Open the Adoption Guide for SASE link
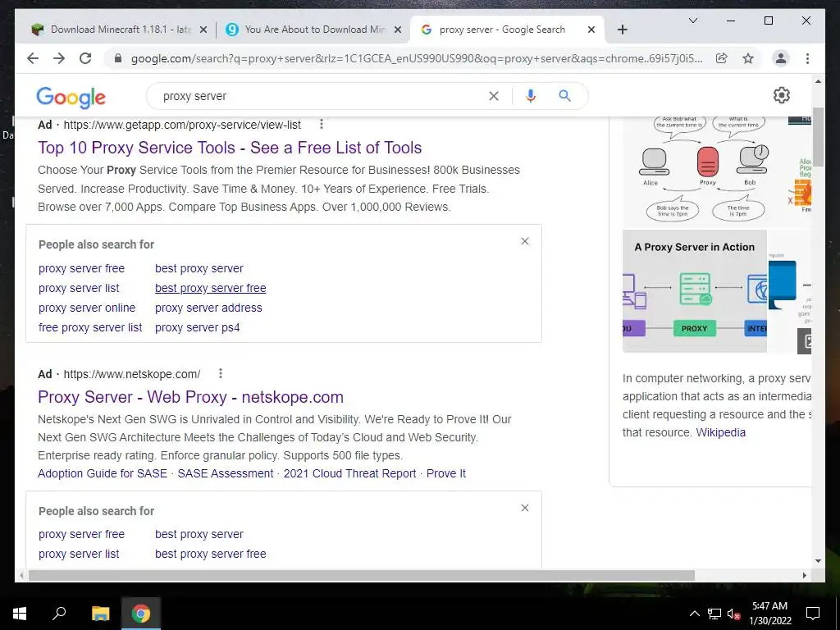 [103, 473]
